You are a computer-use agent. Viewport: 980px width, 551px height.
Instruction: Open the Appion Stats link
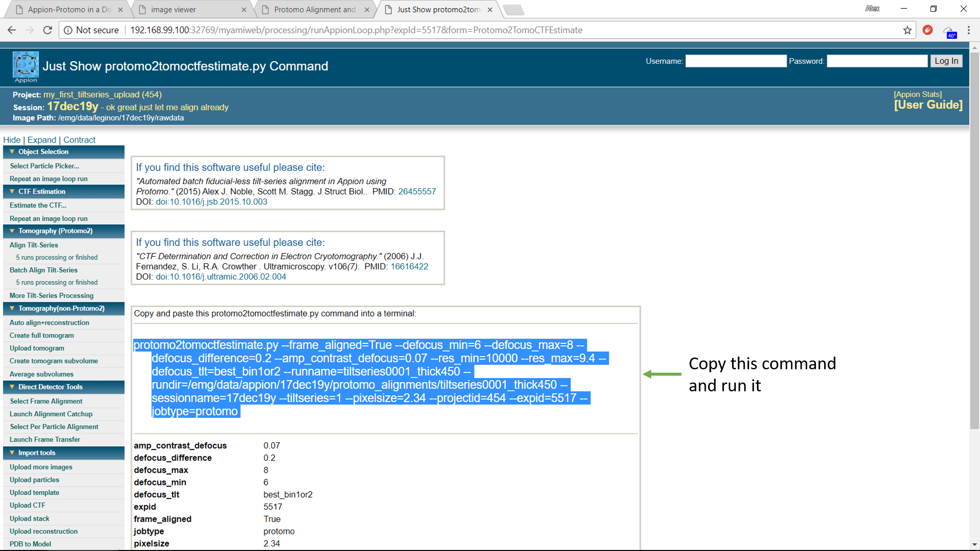pyautogui.click(x=918, y=95)
